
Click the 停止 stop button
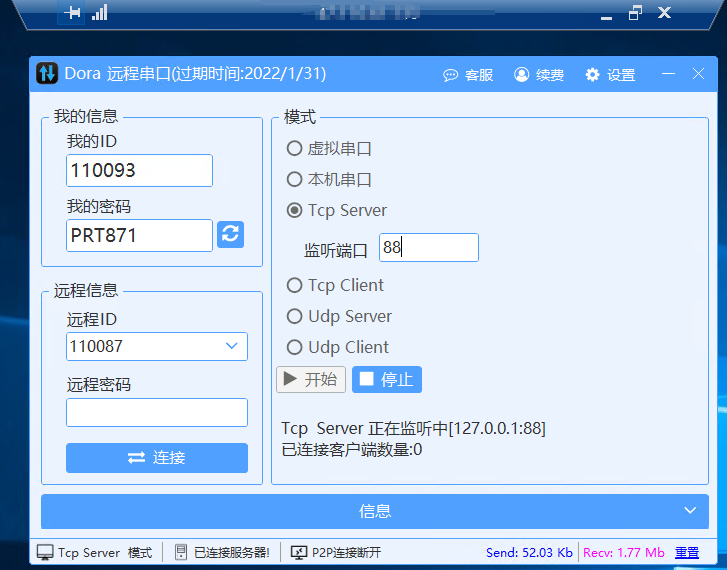(x=387, y=379)
